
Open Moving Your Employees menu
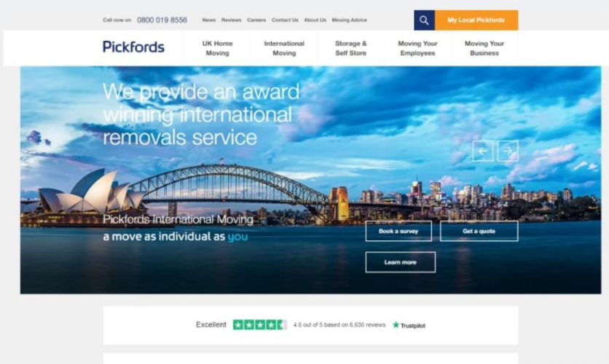point(418,48)
